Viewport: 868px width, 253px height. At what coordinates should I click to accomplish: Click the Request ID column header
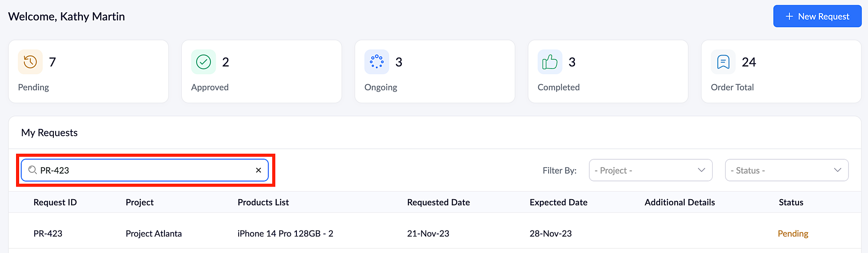55,202
